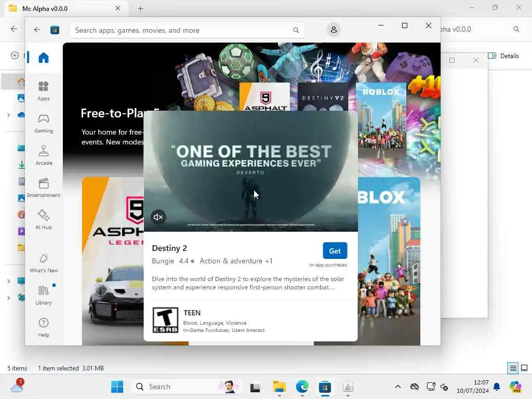Open the Destiny 2 title link
Image resolution: width=532 pixels, height=399 pixels.
[x=169, y=248]
